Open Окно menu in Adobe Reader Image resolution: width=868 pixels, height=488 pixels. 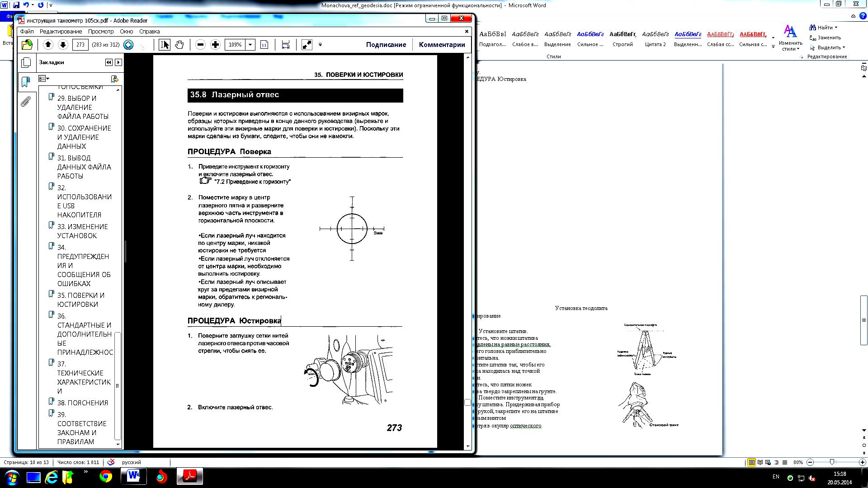(126, 32)
